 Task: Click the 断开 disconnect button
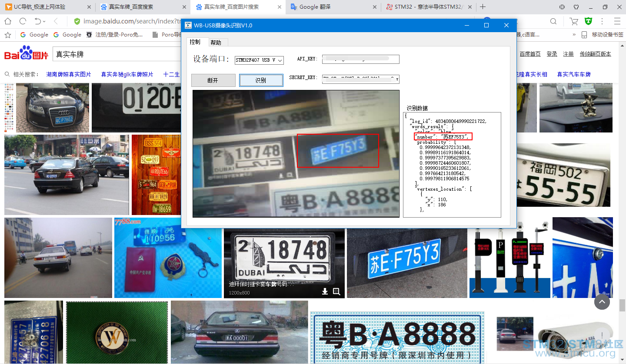213,80
